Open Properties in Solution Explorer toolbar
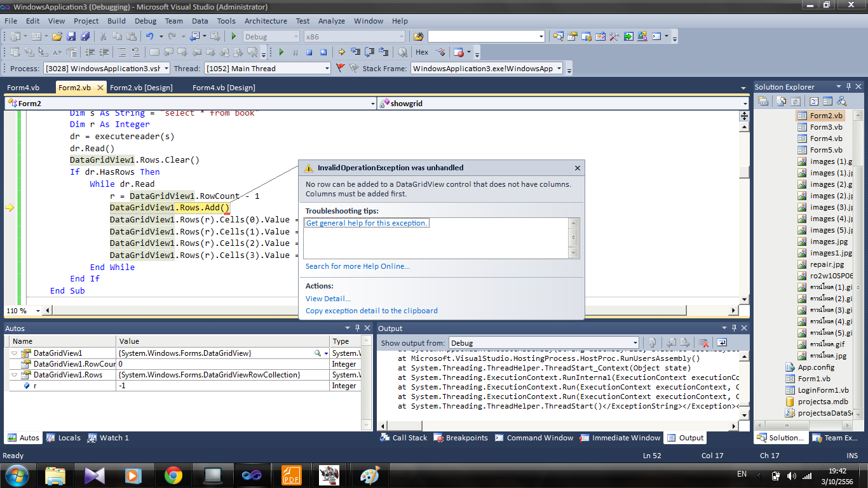The image size is (868, 488). (764, 101)
